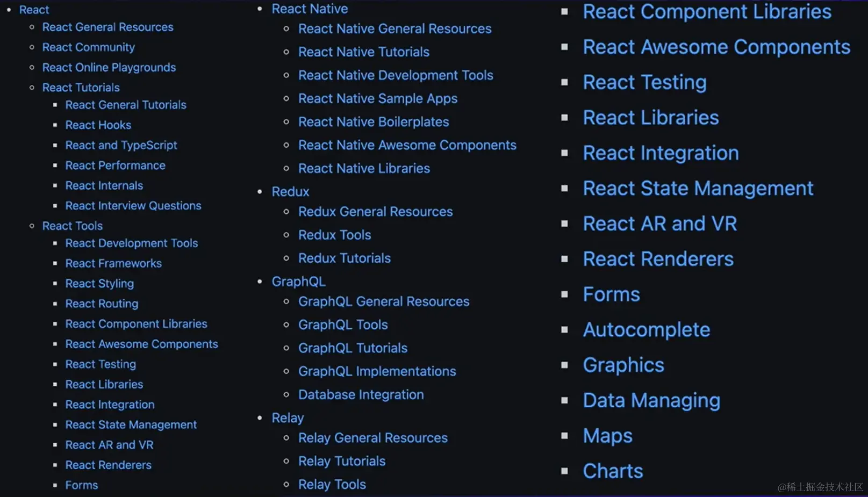This screenshot has width=868, height=497.
Task: Click the React Internals link
Action: [x=104, y=185]
